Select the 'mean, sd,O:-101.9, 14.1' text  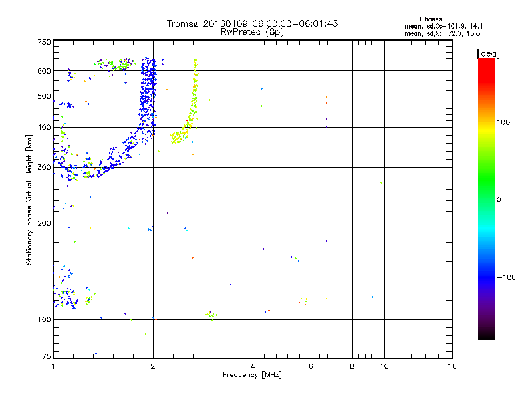[x=444, y=26]
